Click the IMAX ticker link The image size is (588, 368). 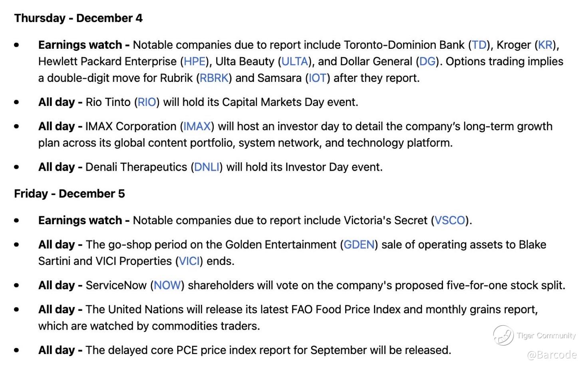point(197,127)
